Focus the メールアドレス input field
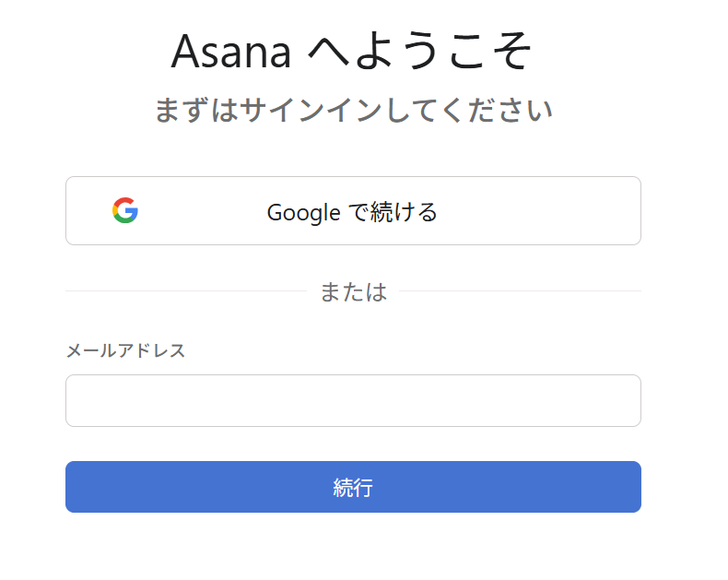 tap(353, 400)
